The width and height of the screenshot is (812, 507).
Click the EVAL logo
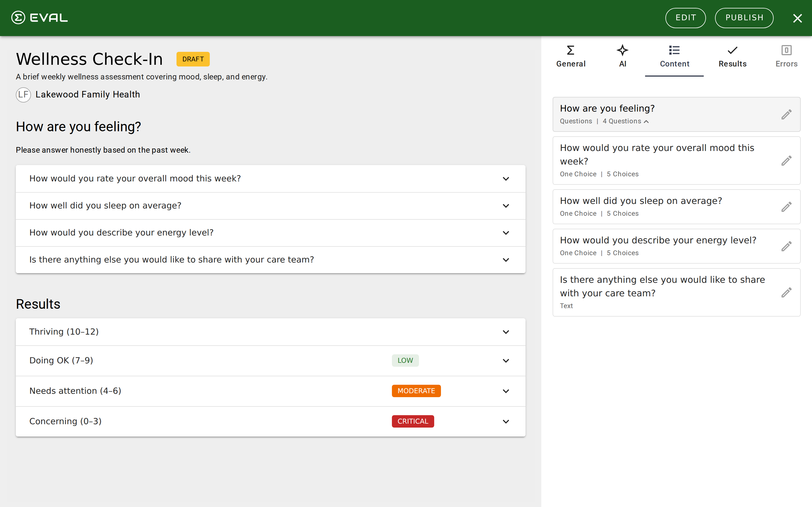39,18
